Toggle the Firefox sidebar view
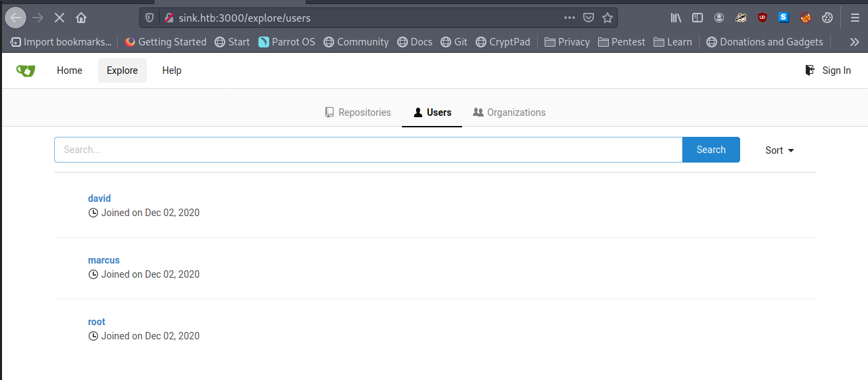The height and width of the screenshot is (380, 868). coord(698,18)
